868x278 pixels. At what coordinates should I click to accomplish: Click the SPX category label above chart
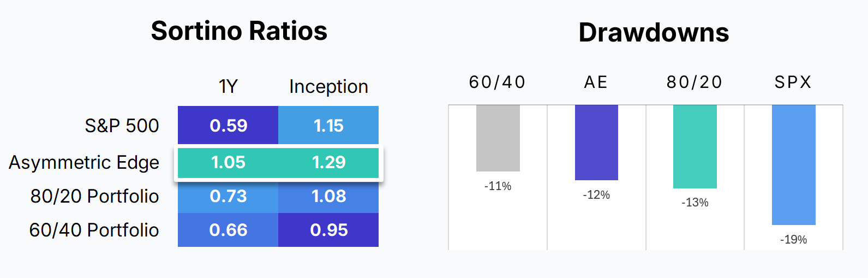(793, 82)
